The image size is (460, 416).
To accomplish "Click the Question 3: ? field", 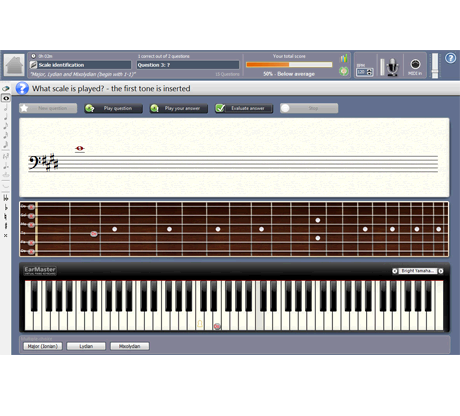I will point(188,65).
